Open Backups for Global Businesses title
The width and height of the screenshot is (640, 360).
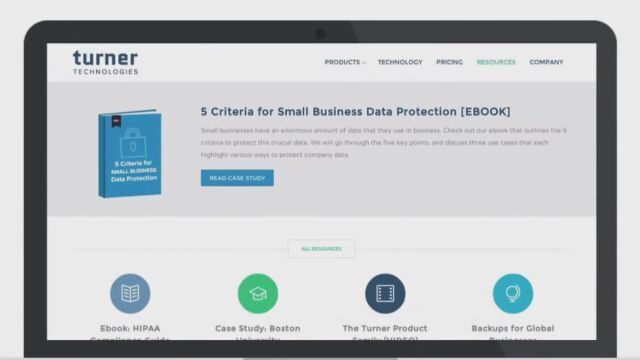coord(513,333)
